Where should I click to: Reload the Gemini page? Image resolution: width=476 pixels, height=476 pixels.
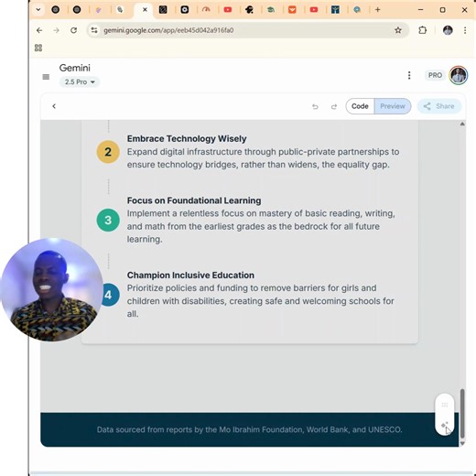[73, 30]
